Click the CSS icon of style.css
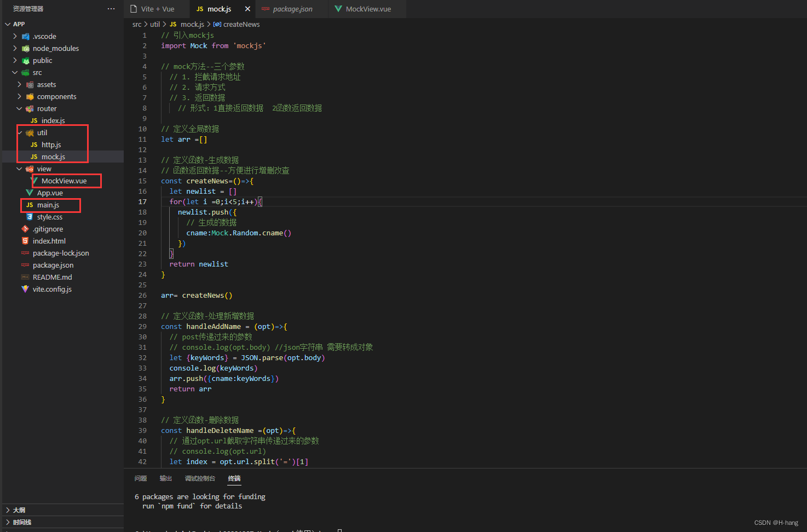 pyautogui.click(x=30, y=217)
